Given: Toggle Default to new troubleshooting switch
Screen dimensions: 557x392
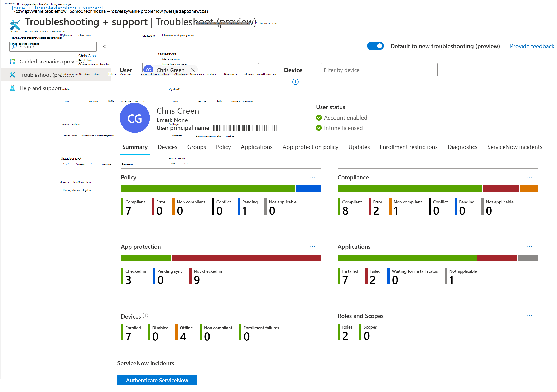Looking at the screenshot, I should click(375, 46).
